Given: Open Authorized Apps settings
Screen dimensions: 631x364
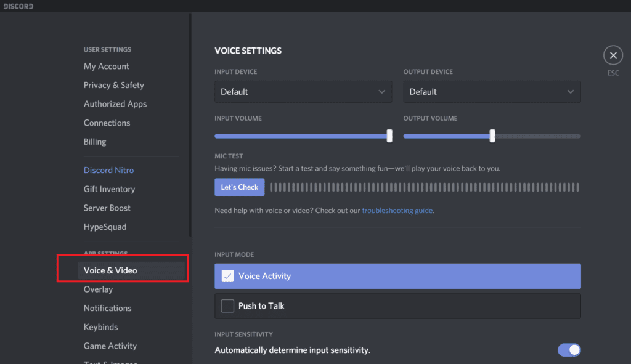Looking at the screenshot, I should click(115, 103).
